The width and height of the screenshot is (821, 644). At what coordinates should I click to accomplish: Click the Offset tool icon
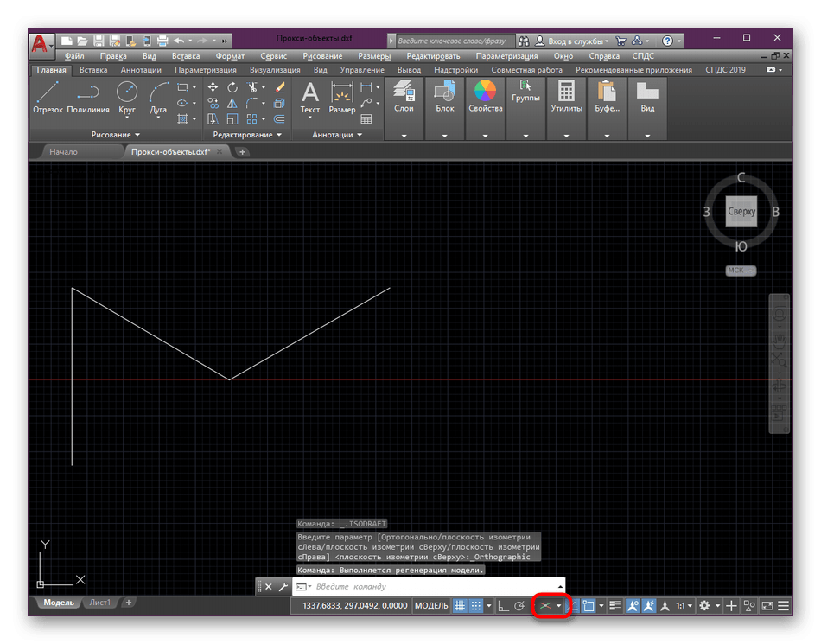pyautogui.click(x=279, y=118)
